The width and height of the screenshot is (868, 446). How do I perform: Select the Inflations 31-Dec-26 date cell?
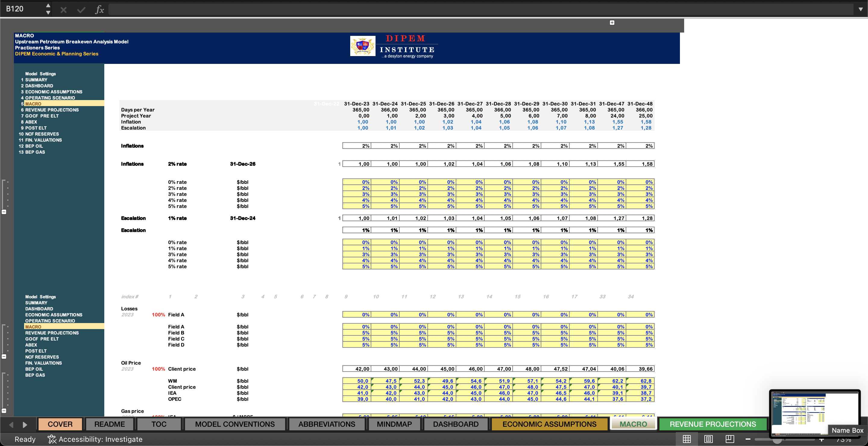coord(243,164)
